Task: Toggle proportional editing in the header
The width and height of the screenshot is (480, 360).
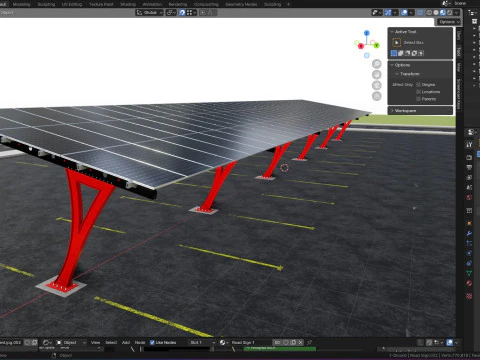Action: click(x=203, y=13)
